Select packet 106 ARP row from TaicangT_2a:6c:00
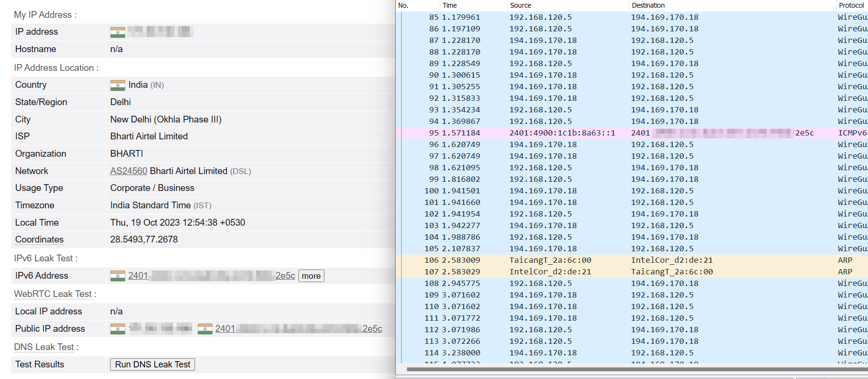The image size is (868, 379). tap(632, 260)
